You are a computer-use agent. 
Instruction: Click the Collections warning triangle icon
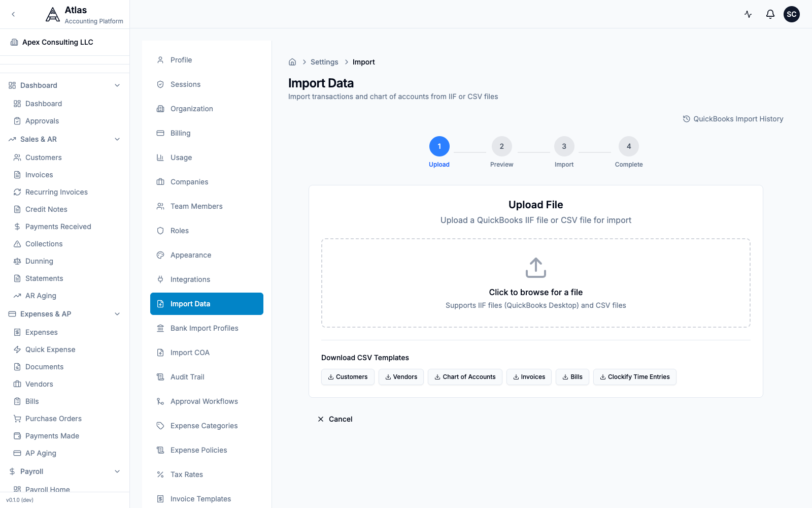[17, 244]
